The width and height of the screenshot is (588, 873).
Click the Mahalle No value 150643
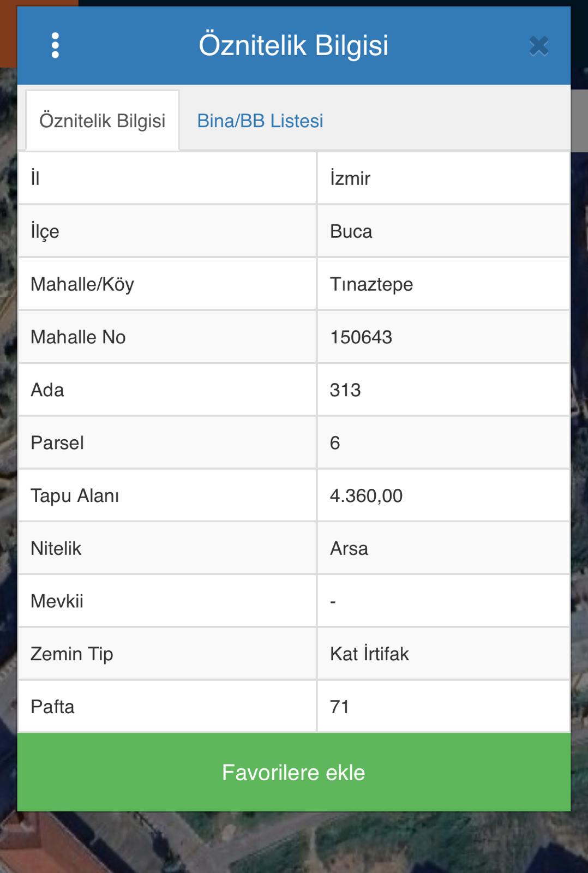[361, 337]
